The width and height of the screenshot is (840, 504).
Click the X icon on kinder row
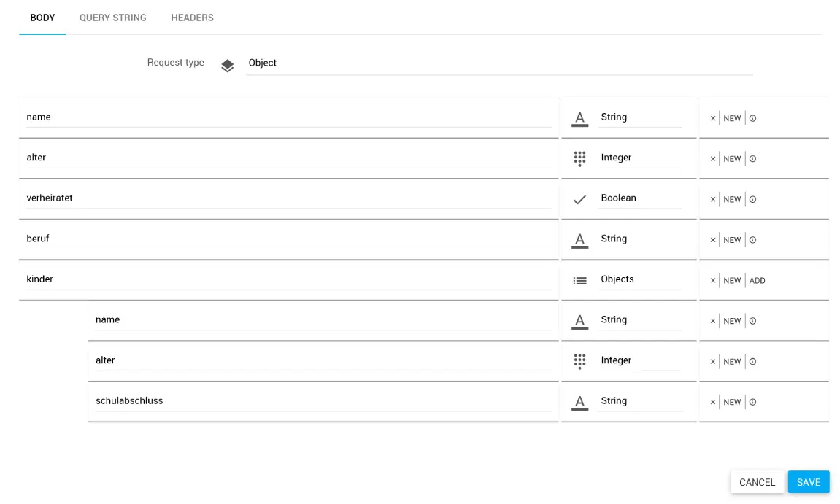click(x=713, y=281)
